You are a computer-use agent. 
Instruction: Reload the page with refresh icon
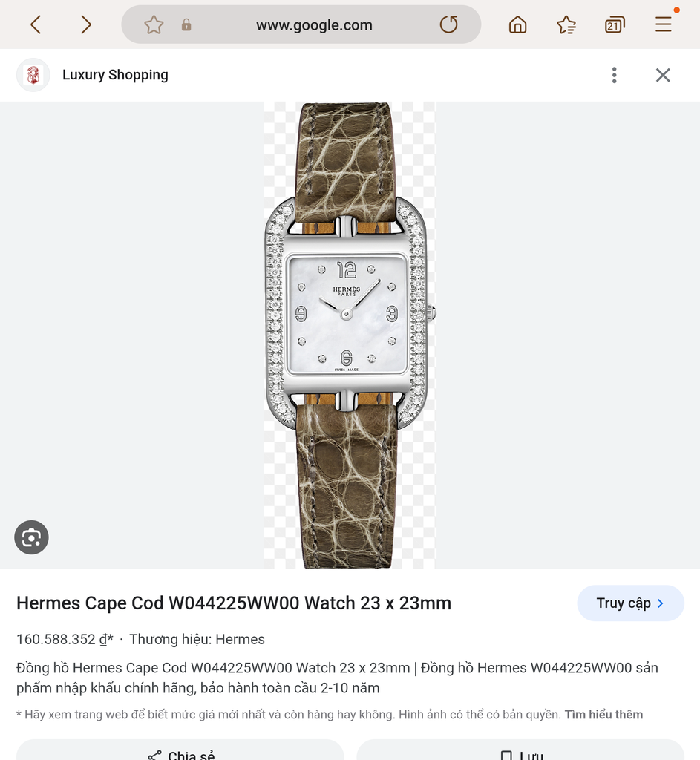(x=449, y=24)
